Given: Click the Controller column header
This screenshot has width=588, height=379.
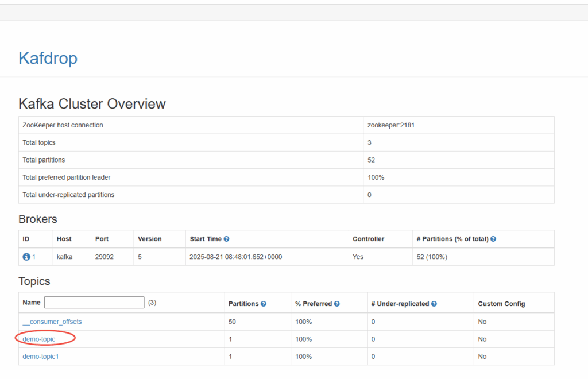Looking at the screenshot, I should 368,239.
